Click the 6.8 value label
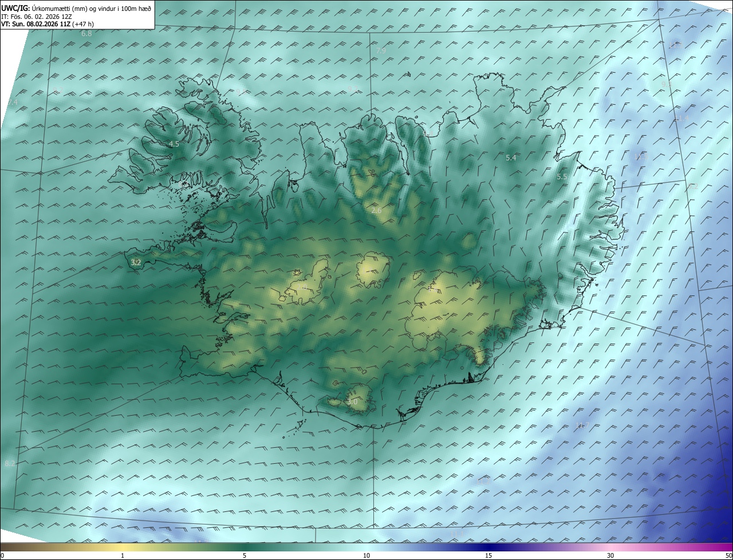Screen dimensions: 733x560 pos(86,34)
